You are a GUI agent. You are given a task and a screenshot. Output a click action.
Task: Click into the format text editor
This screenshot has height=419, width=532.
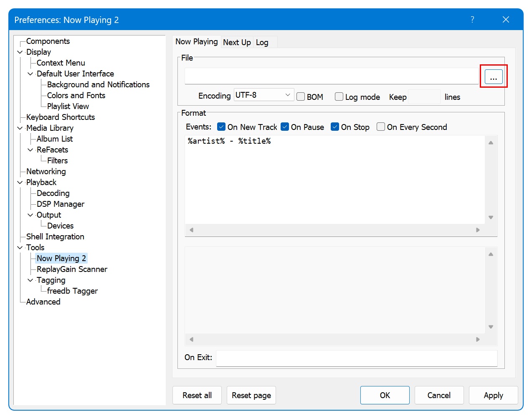click(x=335, y=180)
